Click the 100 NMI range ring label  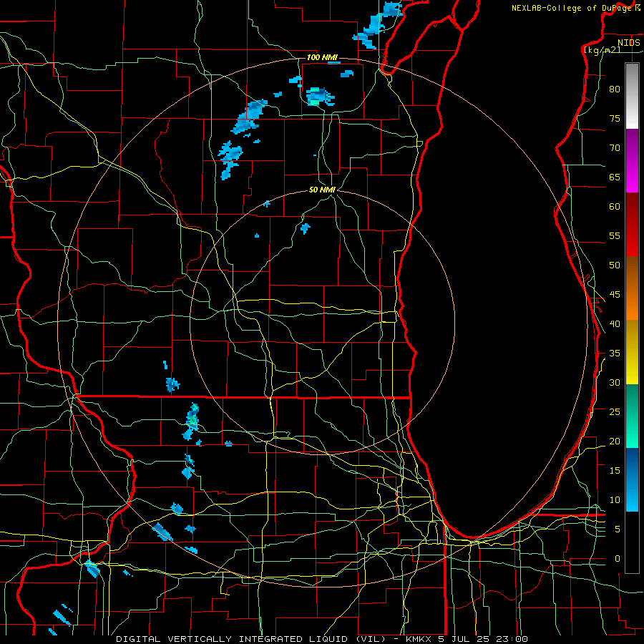[x=322, y=57]
